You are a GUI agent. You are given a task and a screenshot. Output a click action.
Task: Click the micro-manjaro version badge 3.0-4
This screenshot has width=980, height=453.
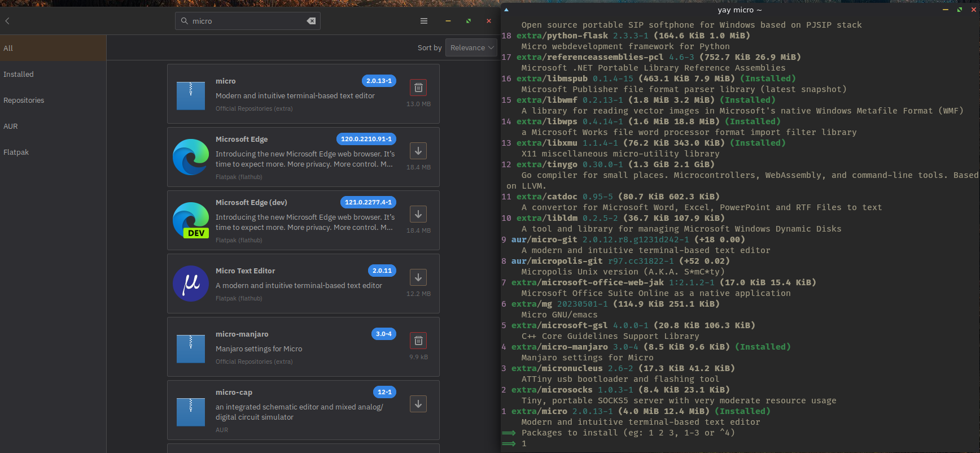click(384, 334)
